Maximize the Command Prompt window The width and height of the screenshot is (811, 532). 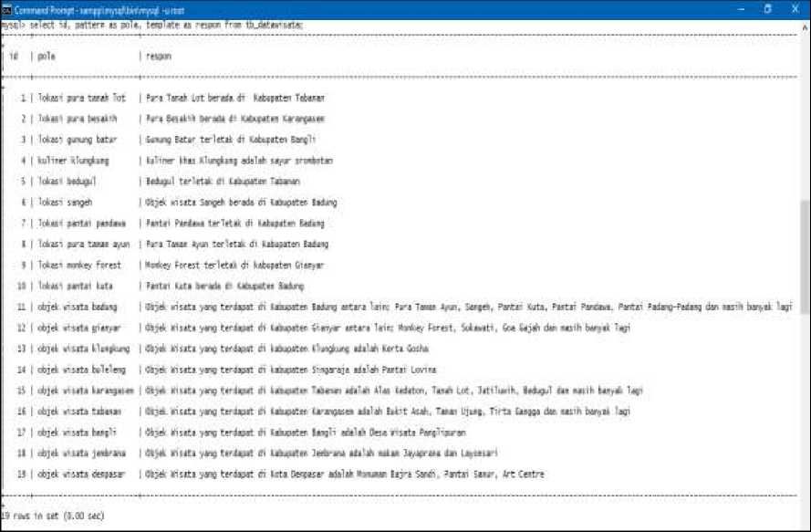[x=766, y=9]
